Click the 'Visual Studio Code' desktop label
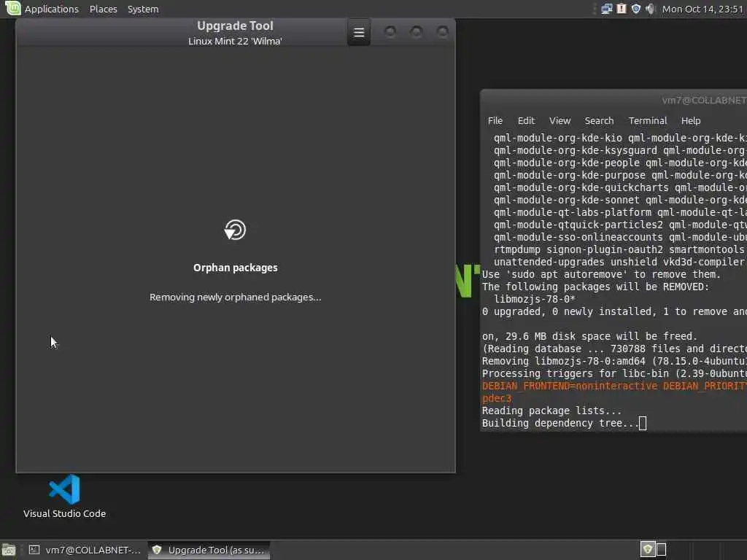The height and width of the screenshot is (560, 747). tap(64, 513)
